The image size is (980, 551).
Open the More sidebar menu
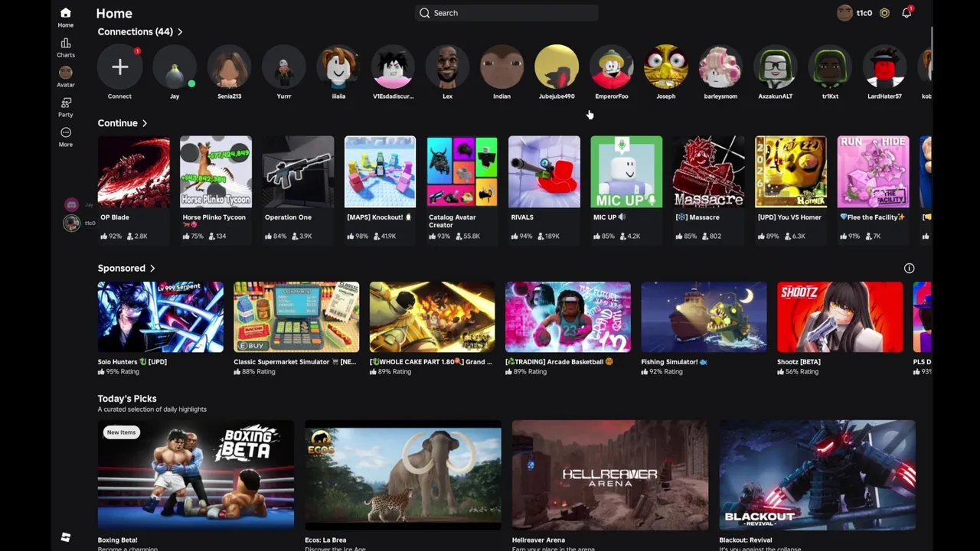point(66,137)
